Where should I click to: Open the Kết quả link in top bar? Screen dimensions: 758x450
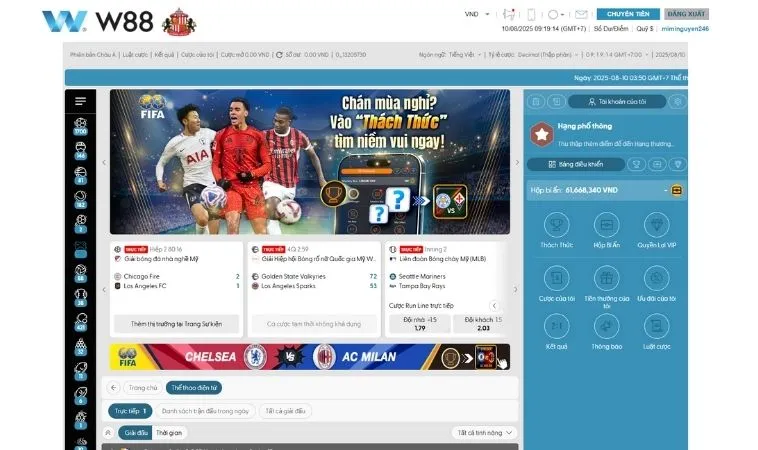pyautogui.click(x=164, y=55)
